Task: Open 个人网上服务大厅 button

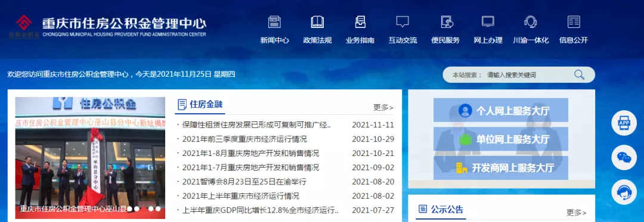Action: (x=501, y=110)
